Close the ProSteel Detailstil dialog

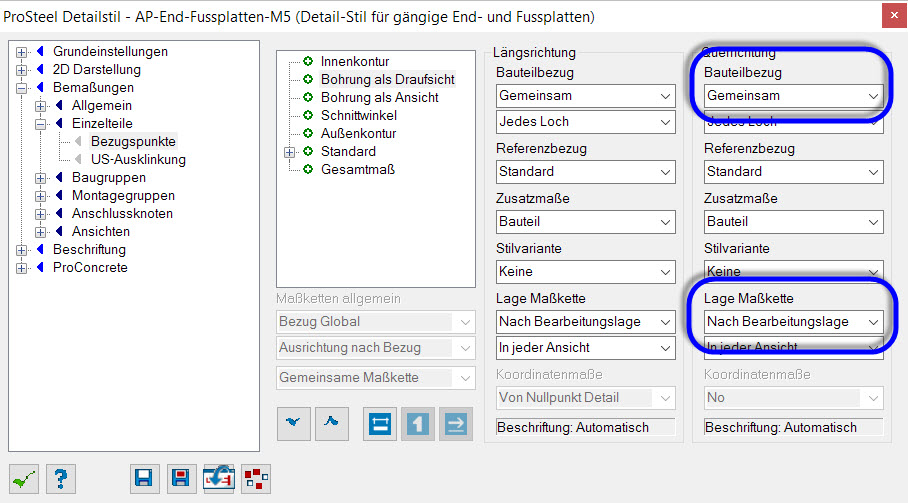pos(894,16)
